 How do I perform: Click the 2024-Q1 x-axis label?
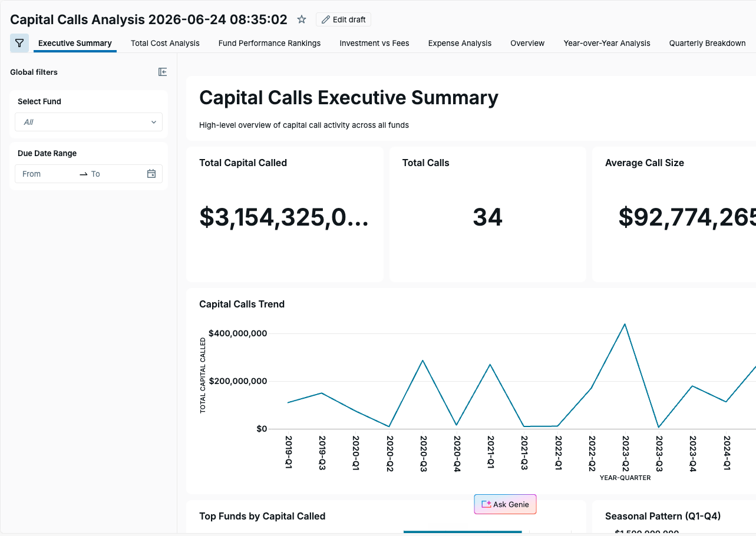(727, 452)
